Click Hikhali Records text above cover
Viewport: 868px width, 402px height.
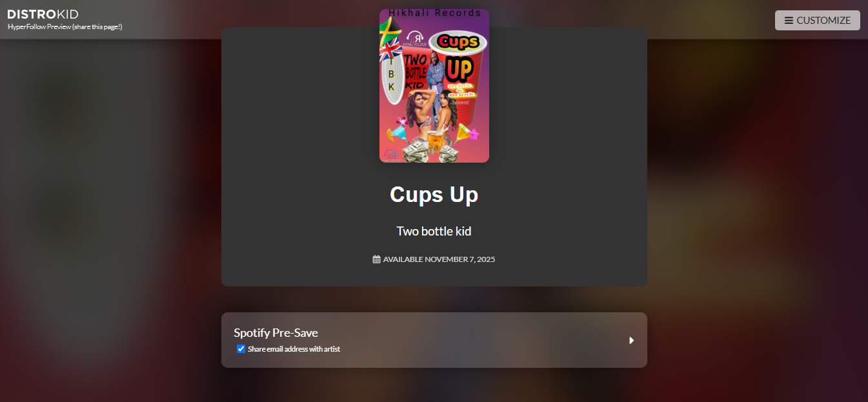pos(434,13)
